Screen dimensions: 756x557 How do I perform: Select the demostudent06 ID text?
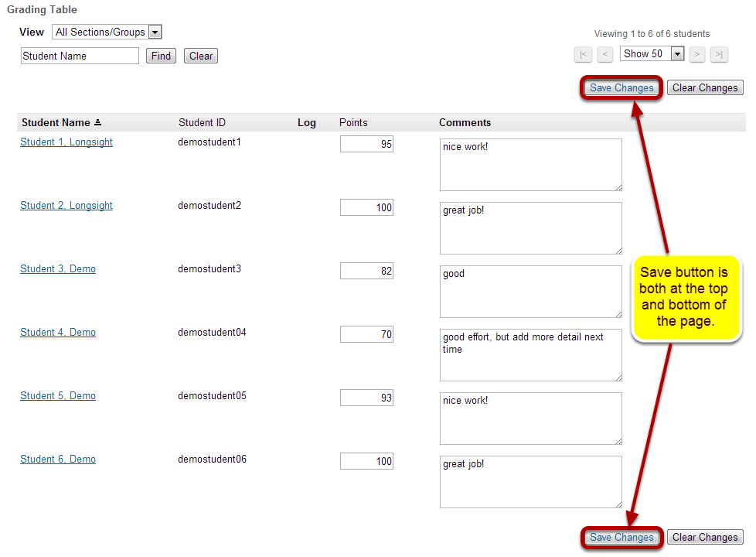[212, 459]
